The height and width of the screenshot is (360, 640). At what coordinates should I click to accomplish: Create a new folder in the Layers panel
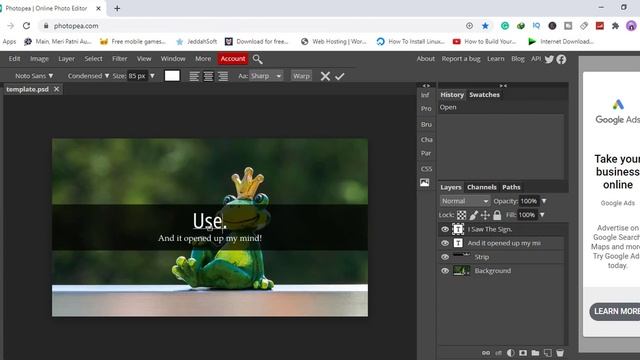pyautogui.click(x=535, y=353)
